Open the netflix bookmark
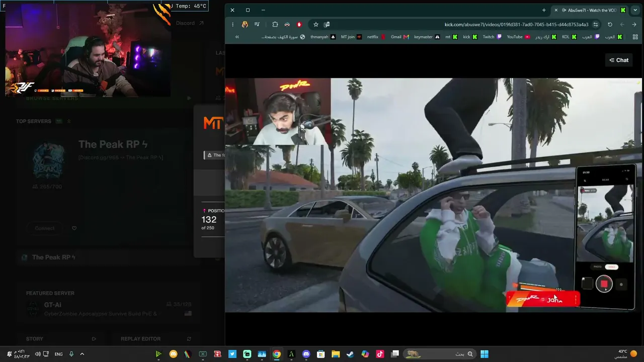Image resolution: width=644 pixels, height=362 pixels. 376,37
